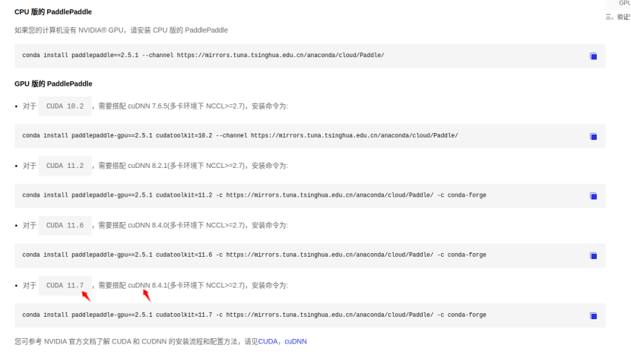Copy the CPU paddlepaddle conda install command
The image size is (631, 364).
(593, 56)
